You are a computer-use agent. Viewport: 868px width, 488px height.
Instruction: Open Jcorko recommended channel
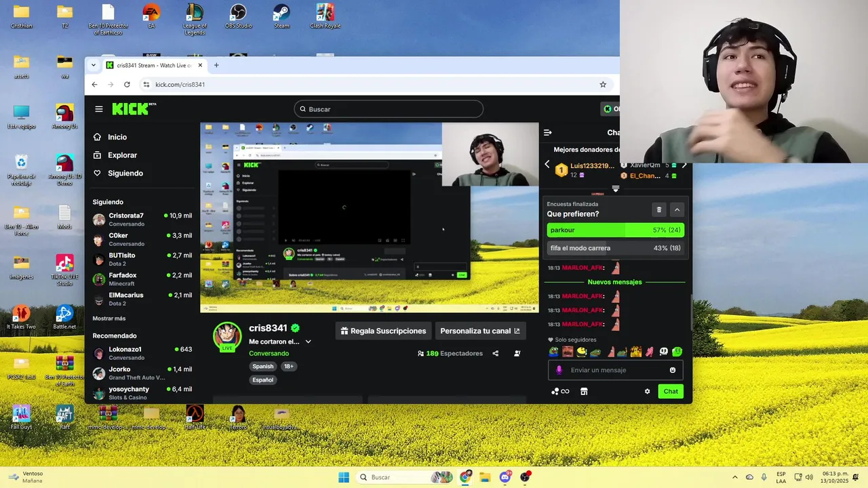point(142,373)
